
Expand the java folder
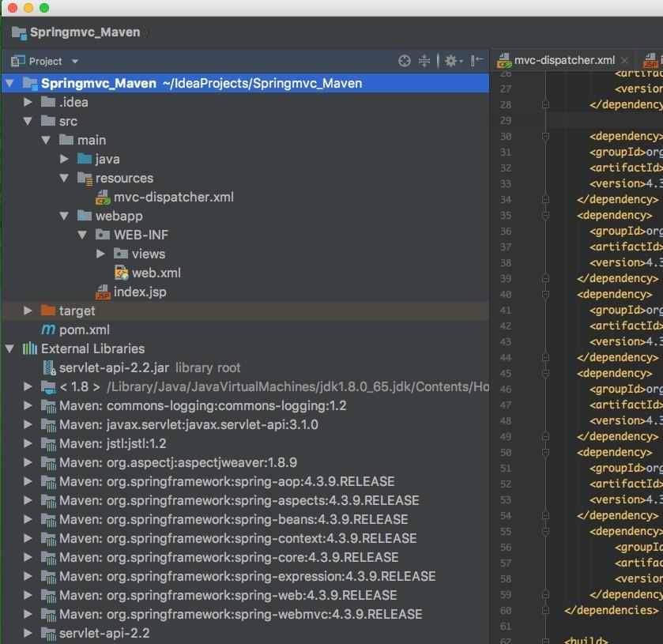coord(64,159)
